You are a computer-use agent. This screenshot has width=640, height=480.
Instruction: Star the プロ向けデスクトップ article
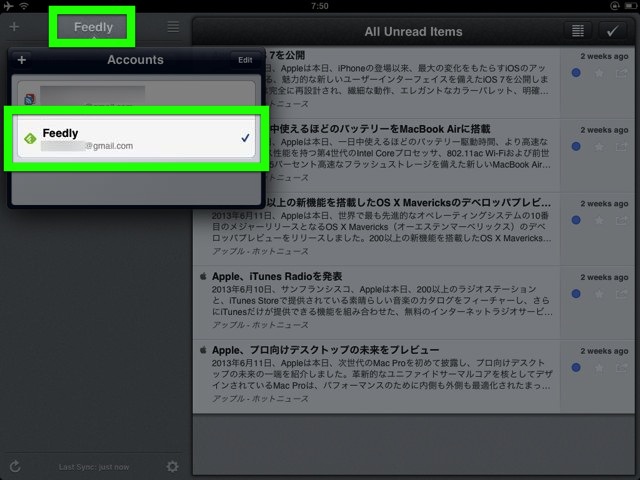click(599, 368)
